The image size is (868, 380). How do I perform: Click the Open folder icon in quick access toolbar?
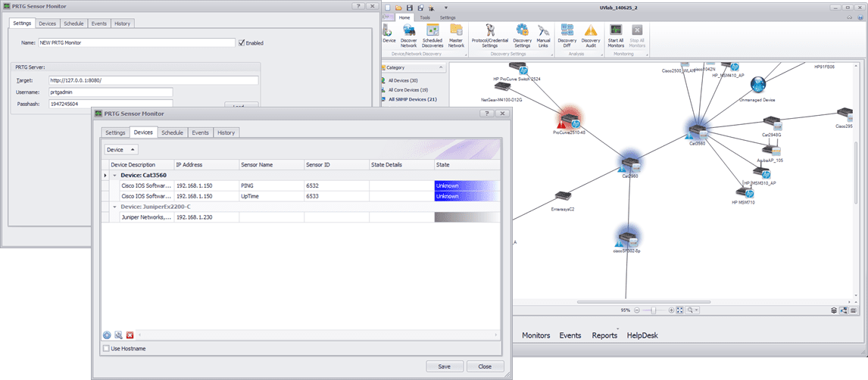[x=398, y=8]
